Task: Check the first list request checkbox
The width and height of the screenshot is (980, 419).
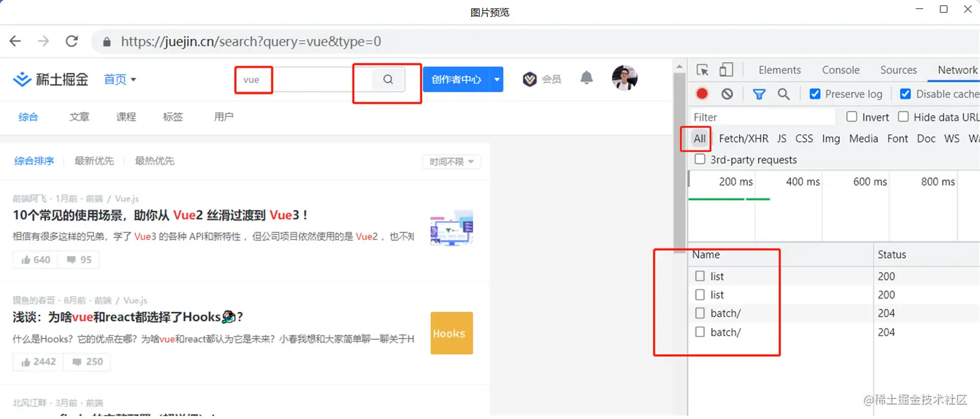Action: point(700,276)
